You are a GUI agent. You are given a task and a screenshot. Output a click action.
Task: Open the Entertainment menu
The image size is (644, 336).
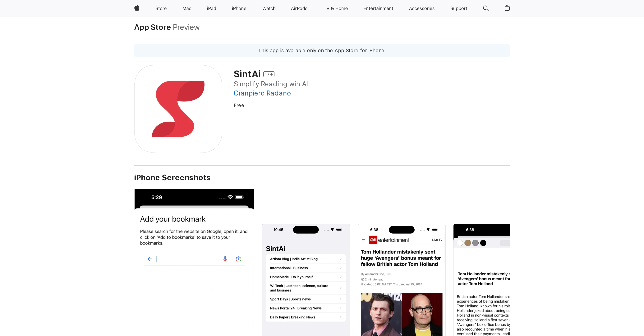(x=378, y=8)
